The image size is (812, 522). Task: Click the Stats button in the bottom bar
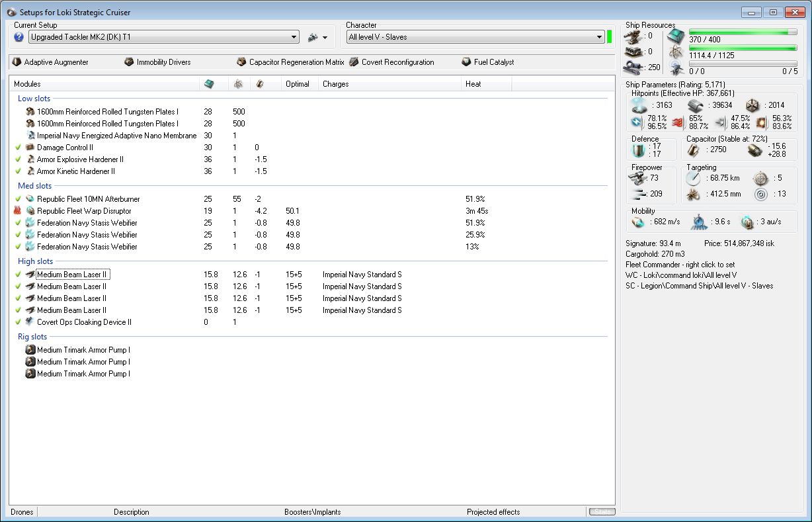[601, 511]
